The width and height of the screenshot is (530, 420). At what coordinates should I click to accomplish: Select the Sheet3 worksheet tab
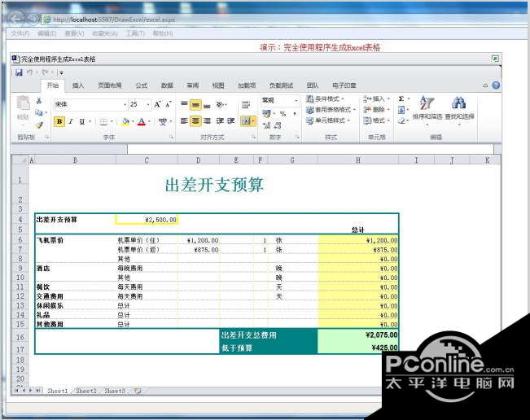tap(115, 391)
